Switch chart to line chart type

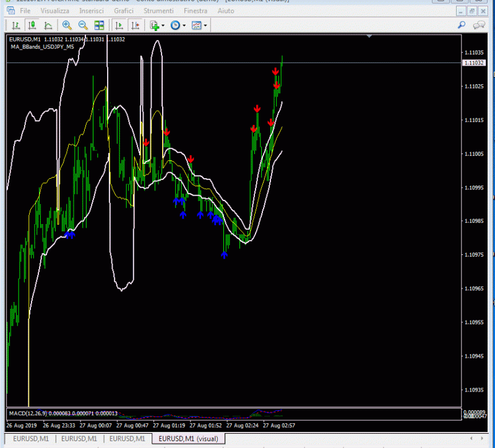point(48,25)
